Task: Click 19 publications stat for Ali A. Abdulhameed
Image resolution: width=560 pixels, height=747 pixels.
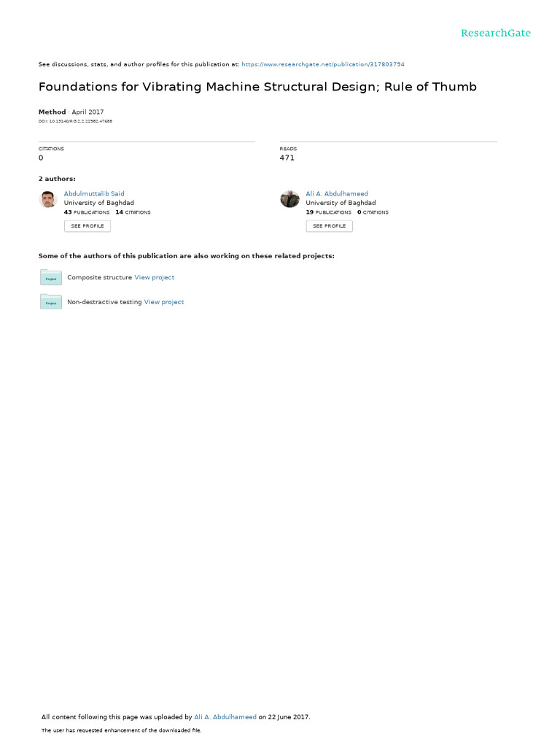Action: pyautogui.click(x=329, y=212)
